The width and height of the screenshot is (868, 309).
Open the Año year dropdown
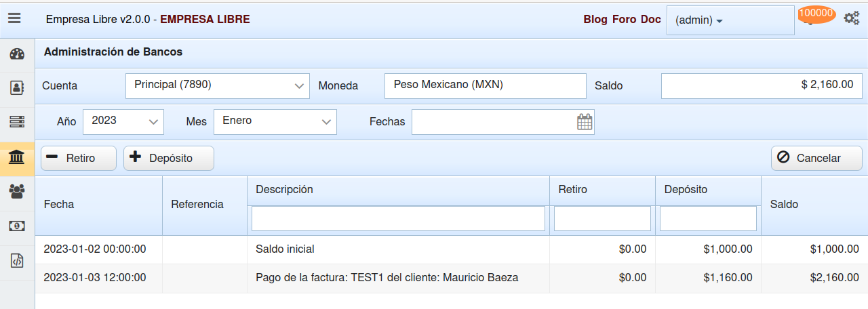(123, 121)
